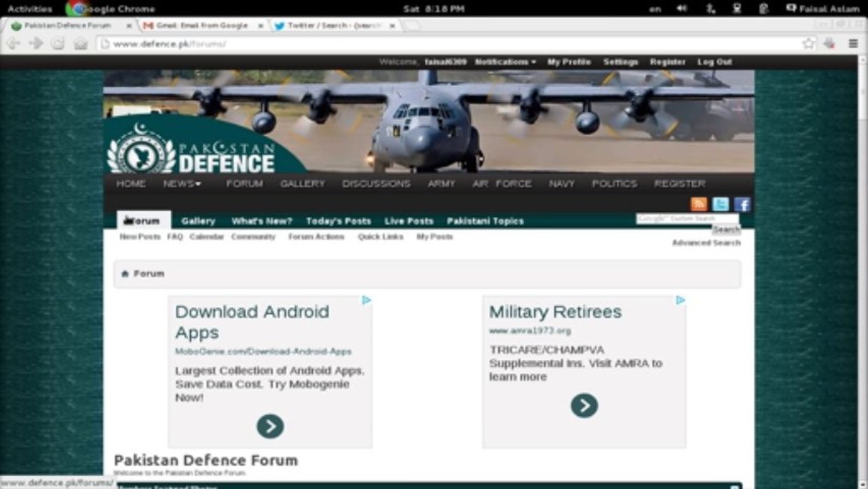Open the Chrome hamburger menu
868x489 pixels.
tap(853, 43)
